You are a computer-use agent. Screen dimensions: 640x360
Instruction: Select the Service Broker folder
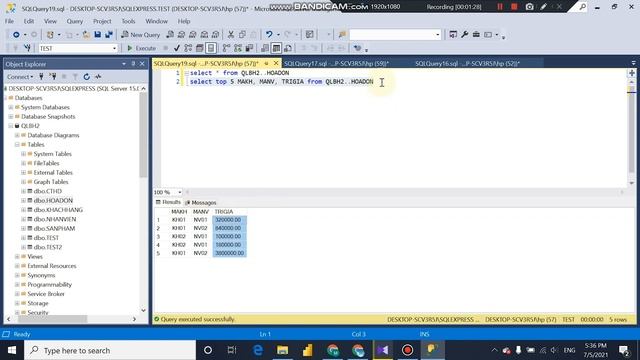click(x=46, y=294)
